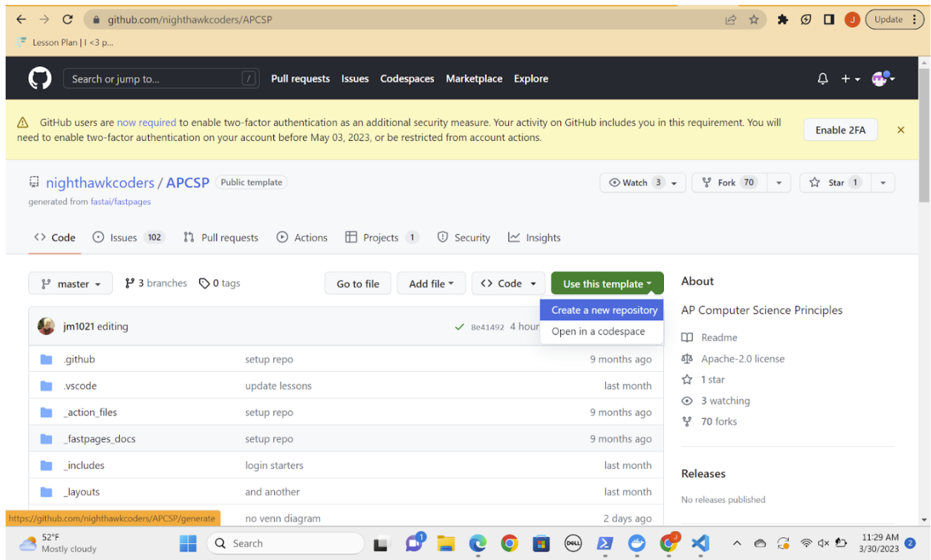The height and width of the screenshot is (560, 931).
Task: Open the _layouts folder
Action: pos(82,492)
